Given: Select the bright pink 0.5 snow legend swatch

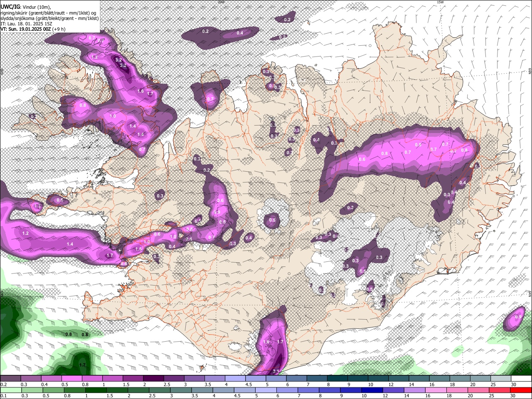Looking at the screenshot, I should [71, 378].
